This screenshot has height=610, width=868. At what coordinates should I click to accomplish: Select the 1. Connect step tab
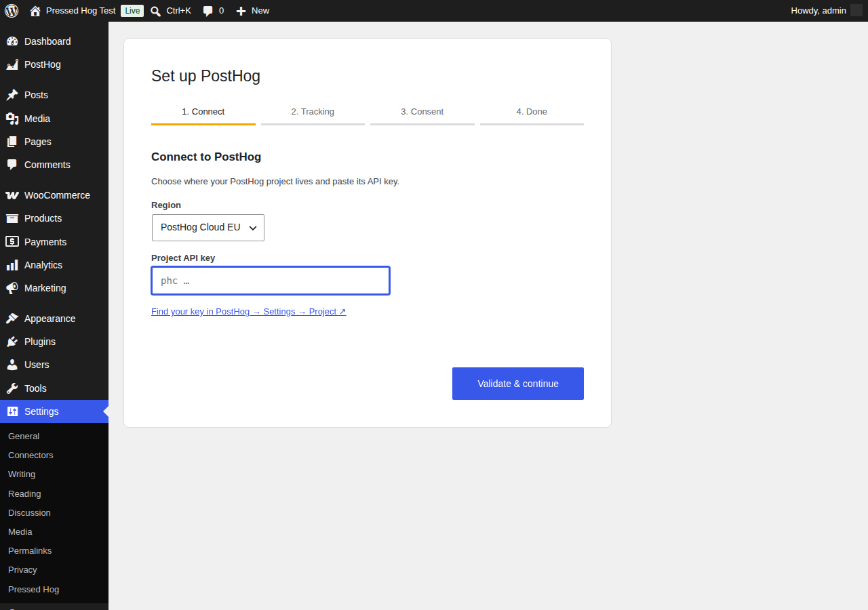203,113
